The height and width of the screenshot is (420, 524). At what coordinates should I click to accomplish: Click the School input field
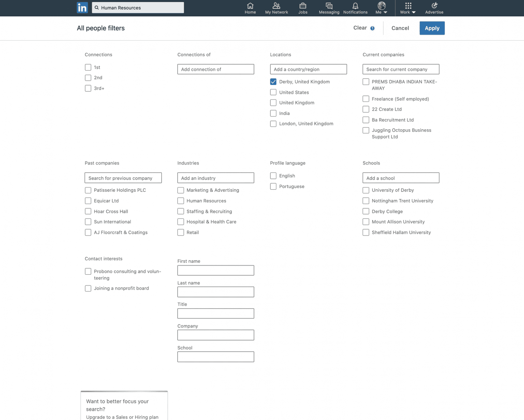click(216, 357)
